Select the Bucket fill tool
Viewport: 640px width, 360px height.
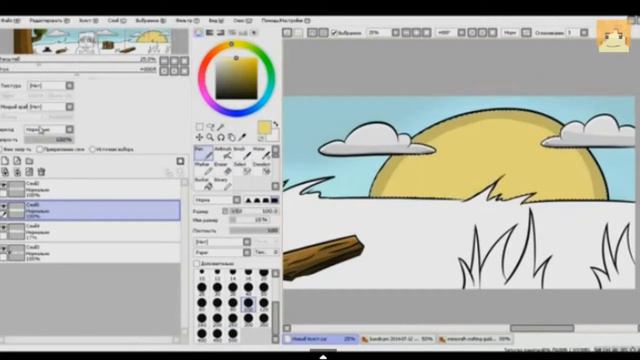coord(203,184)
